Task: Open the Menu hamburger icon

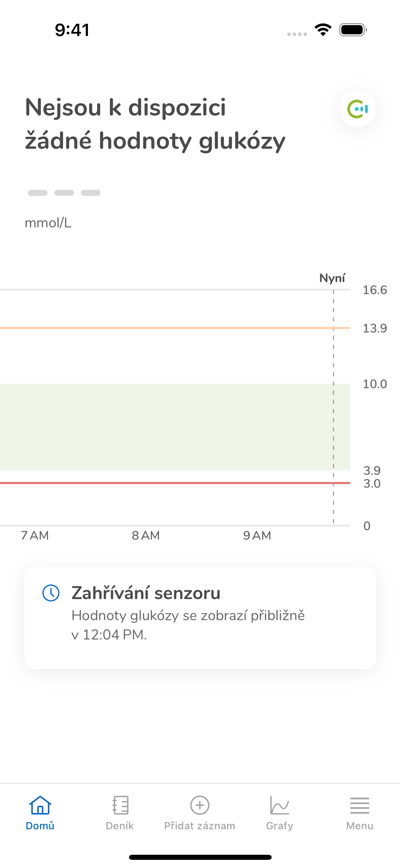Action: click(x=360, y=806)
